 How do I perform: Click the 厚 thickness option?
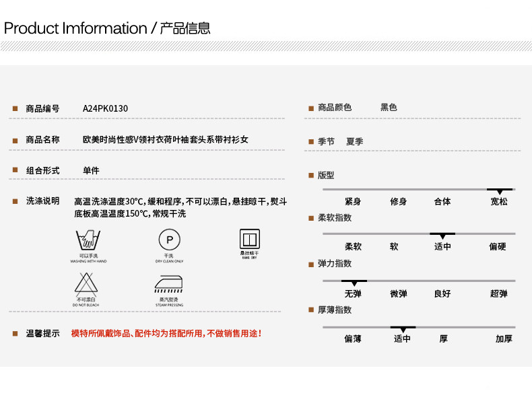coord(444,338)
